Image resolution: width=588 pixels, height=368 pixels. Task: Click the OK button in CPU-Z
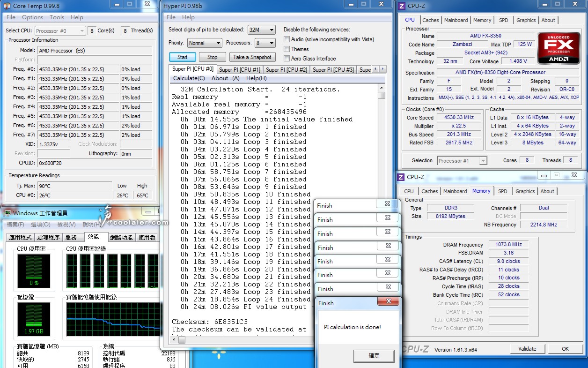tap(566, 349)
